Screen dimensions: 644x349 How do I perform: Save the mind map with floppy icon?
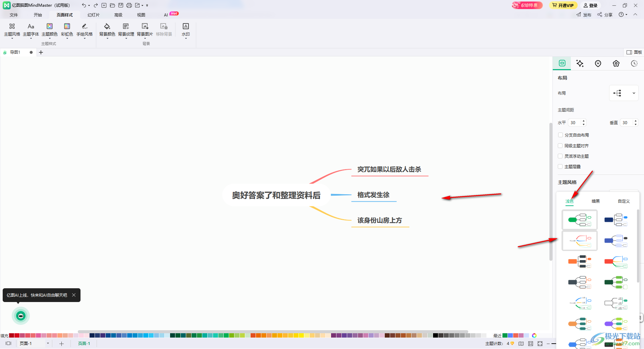click(121, 5)
